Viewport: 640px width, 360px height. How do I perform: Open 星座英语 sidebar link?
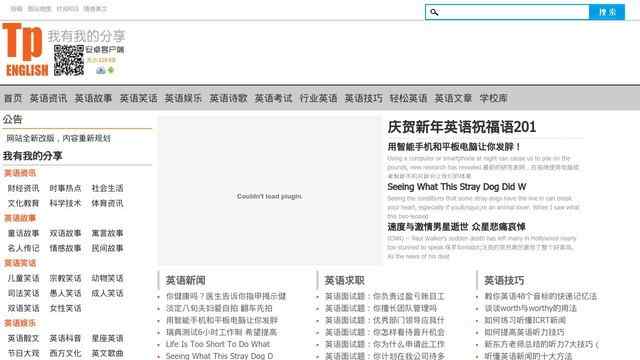pos(107,338)
